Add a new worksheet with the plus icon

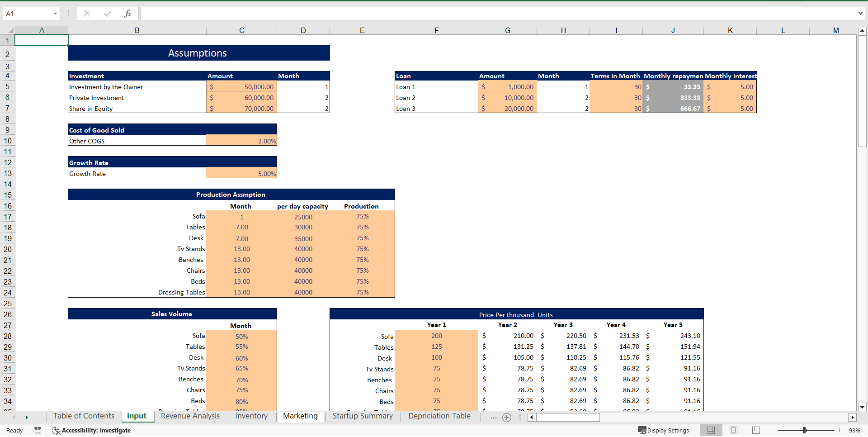(507, 417)
